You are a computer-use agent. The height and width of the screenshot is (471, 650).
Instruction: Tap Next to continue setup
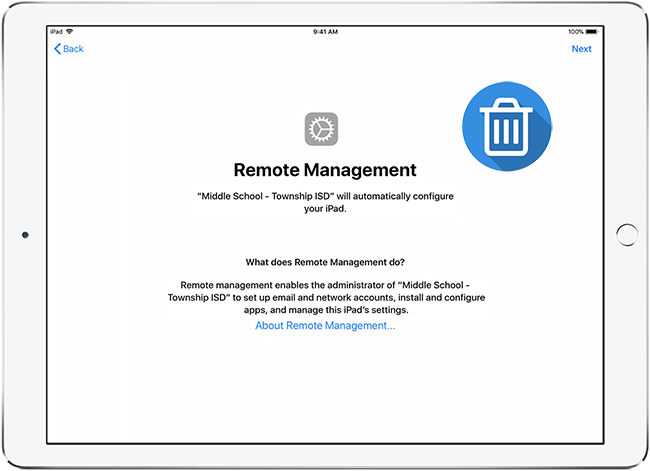point(581,49)
